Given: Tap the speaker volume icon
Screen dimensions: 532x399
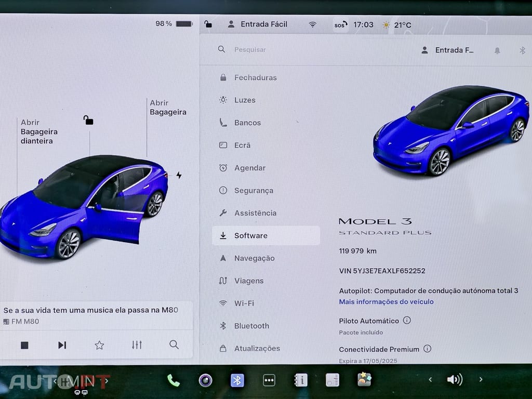Looking at the screenshot, I should tap(455, 379).
